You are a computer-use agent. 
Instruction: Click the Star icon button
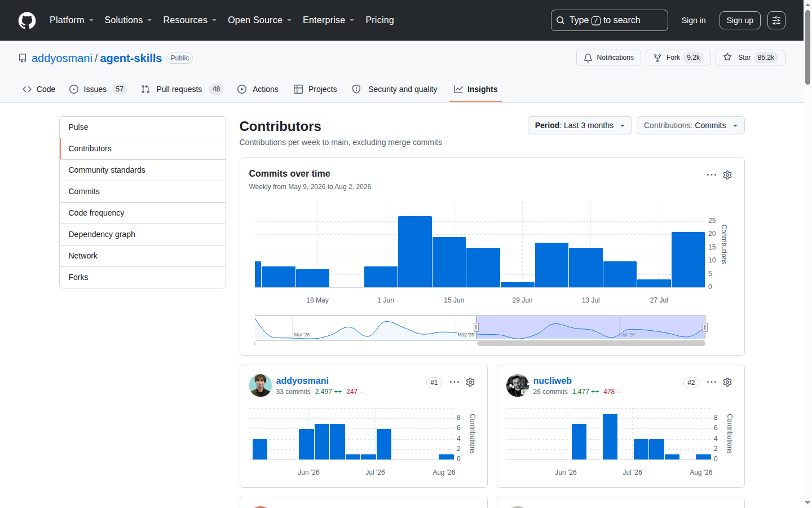(727, 58)
